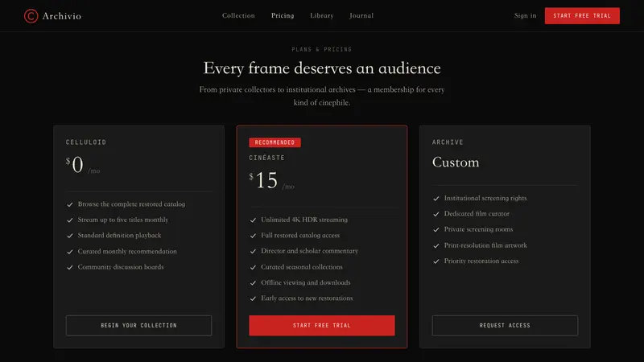This screenshot has height=362, width=644.
Task: Click 'Full restored catalog access' text
Action: [300, 235]
